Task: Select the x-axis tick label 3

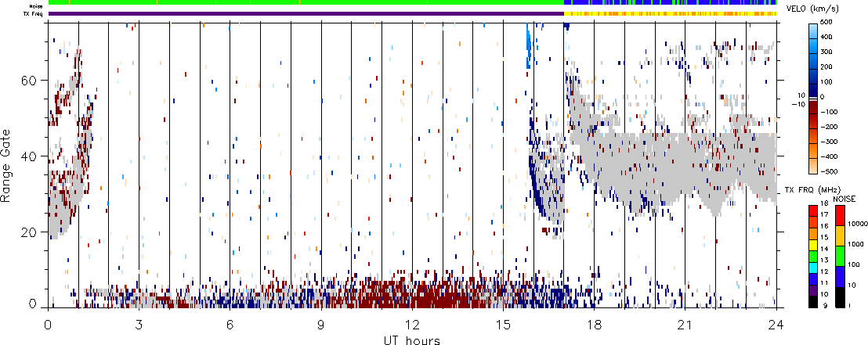Action: coord(139,325)
